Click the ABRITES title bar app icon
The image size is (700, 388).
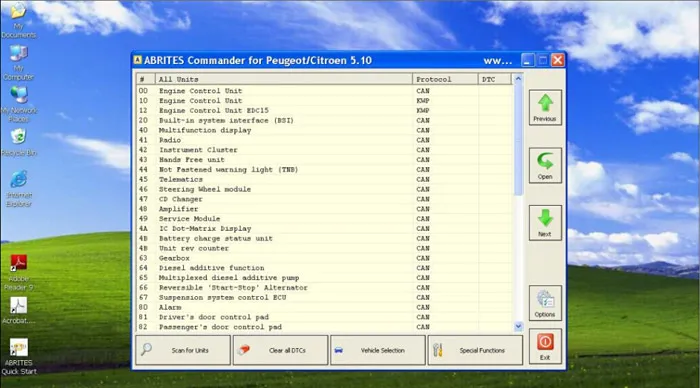pyautogui.click(x=138, y=60)
